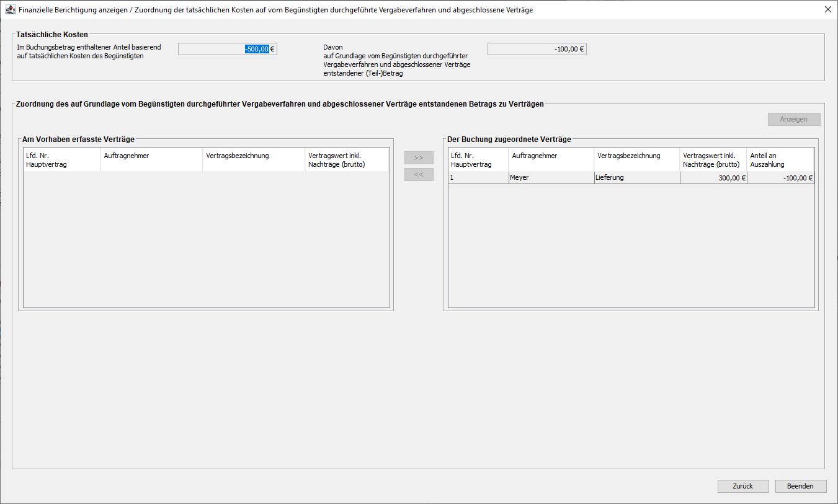Click the -100,00 € Teilbetrag field
This screenshot has width=838, height=504.
(537, 50)
